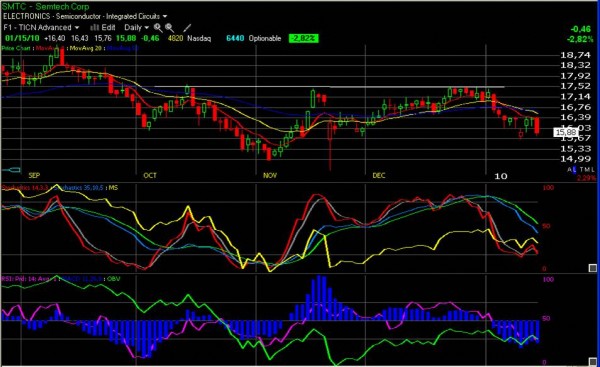Screen dimensions: 600x367
Task: Click the yellow 4820 volume value
Action: coord(175,38)
